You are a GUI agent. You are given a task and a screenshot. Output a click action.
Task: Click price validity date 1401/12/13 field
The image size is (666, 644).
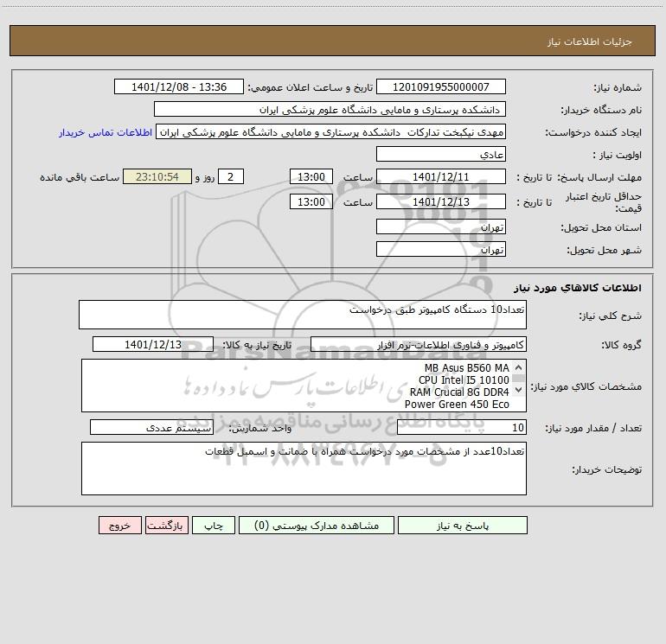tap(441, 201)
